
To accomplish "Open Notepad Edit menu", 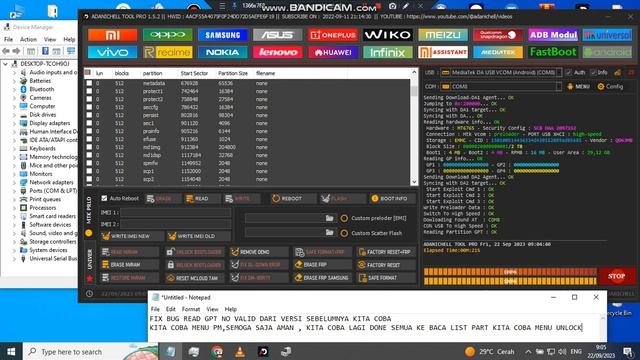I will coord(171,309).
